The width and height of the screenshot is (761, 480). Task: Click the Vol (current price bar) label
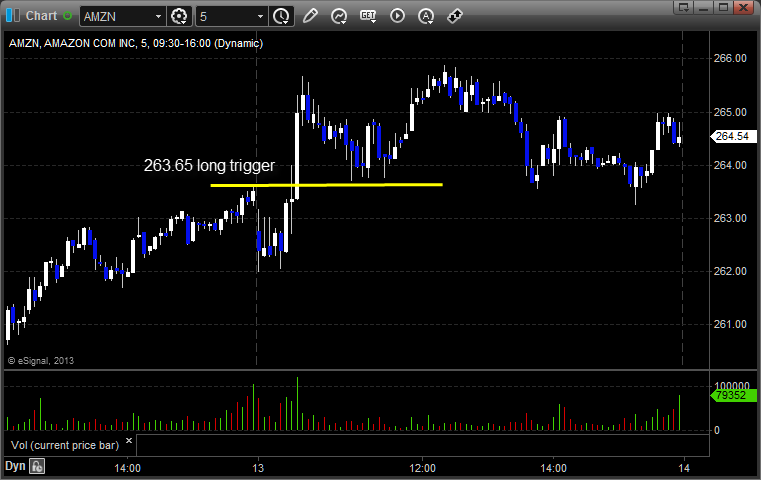(x=65, y=445)
